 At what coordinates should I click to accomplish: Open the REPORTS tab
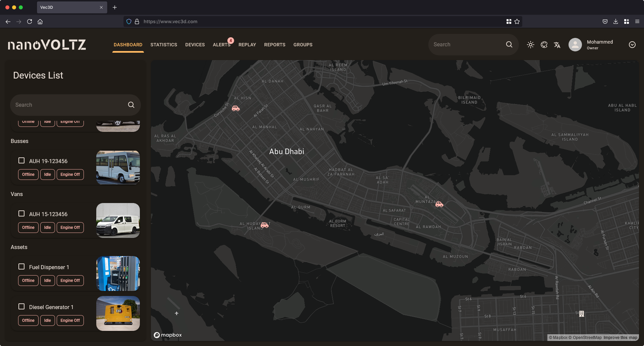tap(275, 45)
